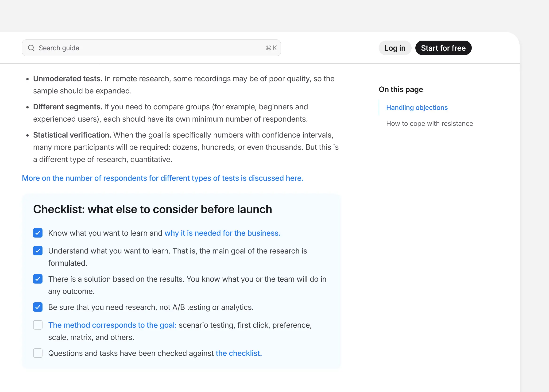Uncheck 'Understand what you want to learn' item
This screenshot has width=549, height=392.
pos(38,251)
